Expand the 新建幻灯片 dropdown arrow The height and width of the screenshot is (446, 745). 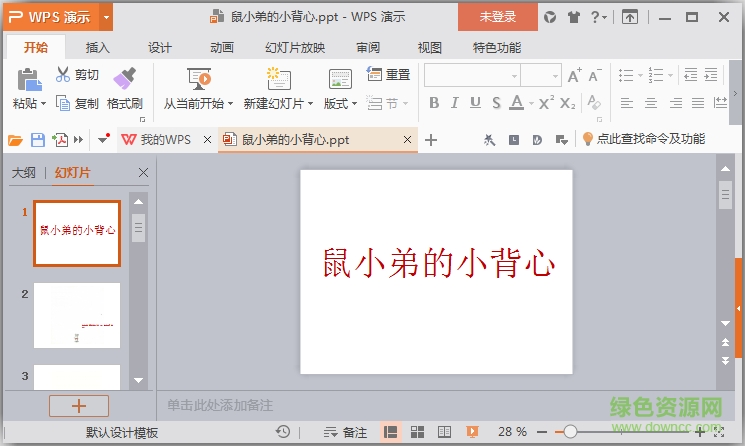(310, 104)
